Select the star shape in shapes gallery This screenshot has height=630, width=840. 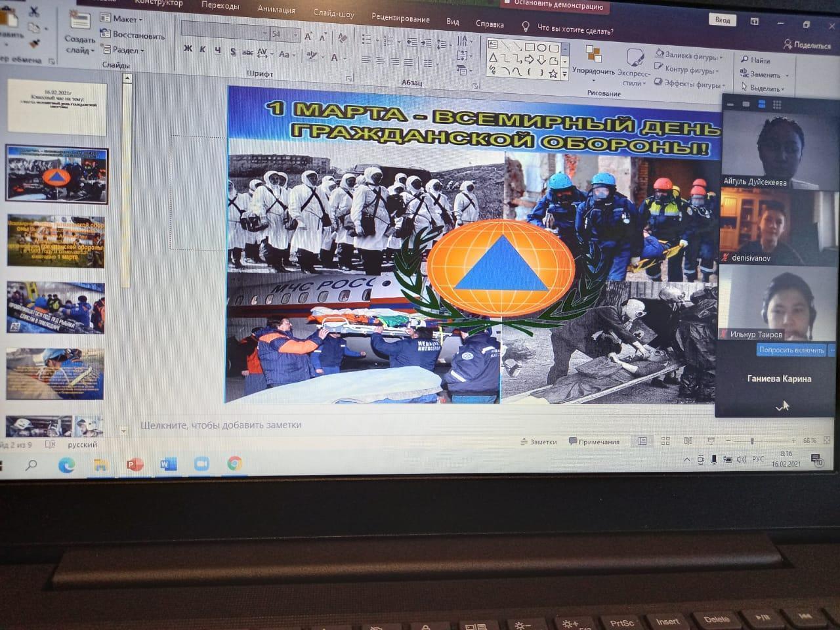point(553,73)
